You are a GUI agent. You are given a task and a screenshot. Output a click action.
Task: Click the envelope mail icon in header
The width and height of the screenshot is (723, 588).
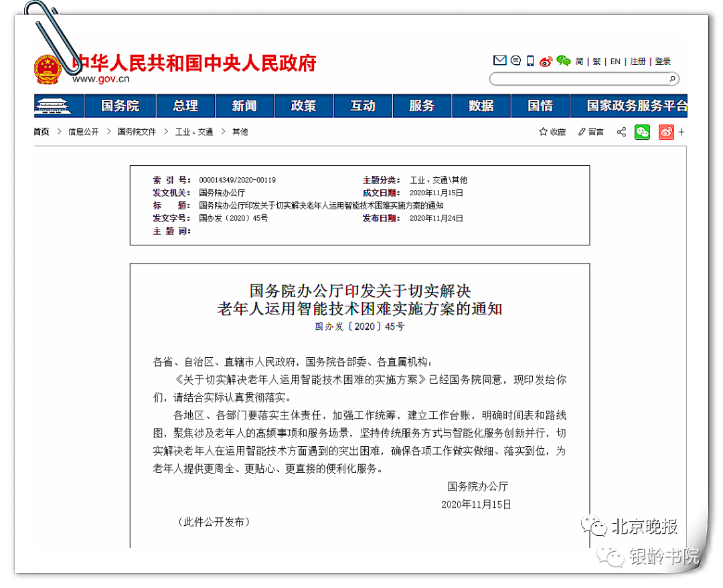tap(499, 60)
